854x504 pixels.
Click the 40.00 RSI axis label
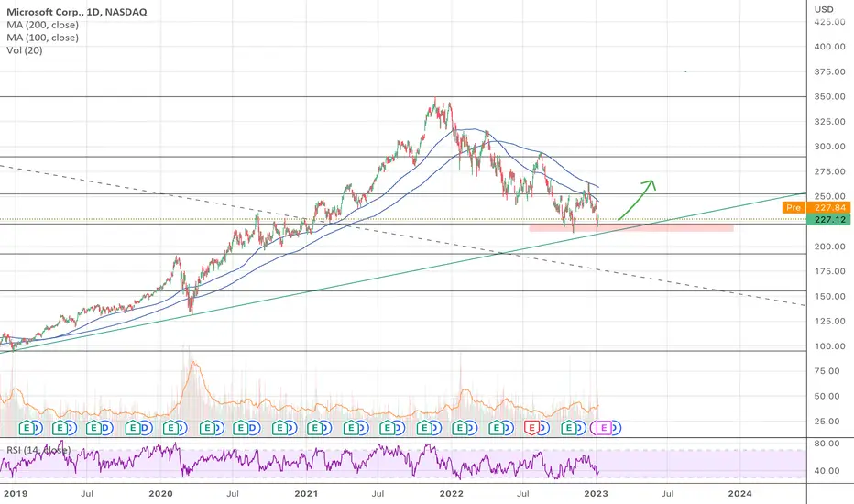pos(827,471)
